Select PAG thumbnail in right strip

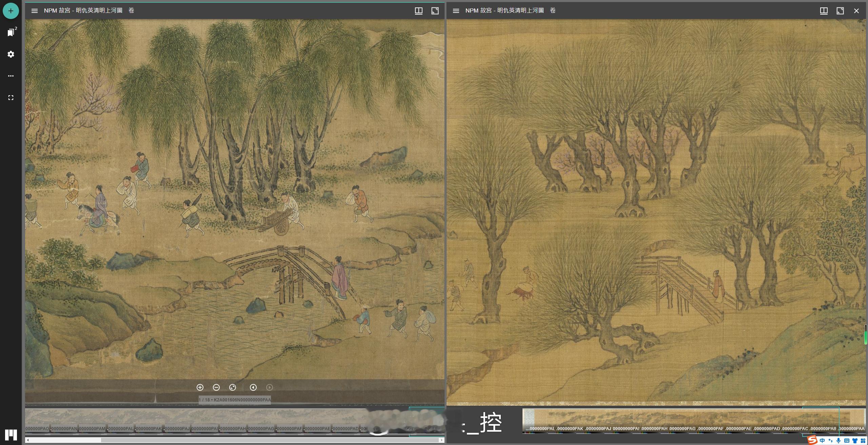coord(683,421)
